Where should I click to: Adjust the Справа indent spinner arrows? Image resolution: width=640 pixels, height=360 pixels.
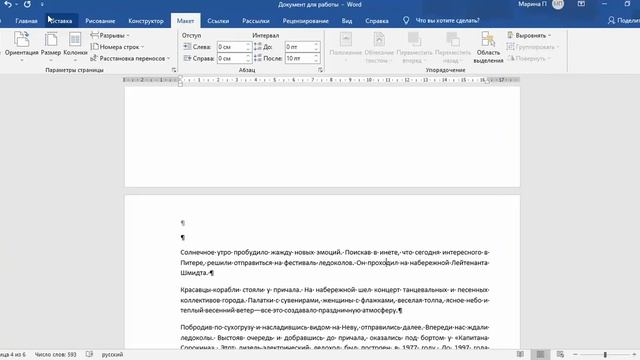coord(248,58)
